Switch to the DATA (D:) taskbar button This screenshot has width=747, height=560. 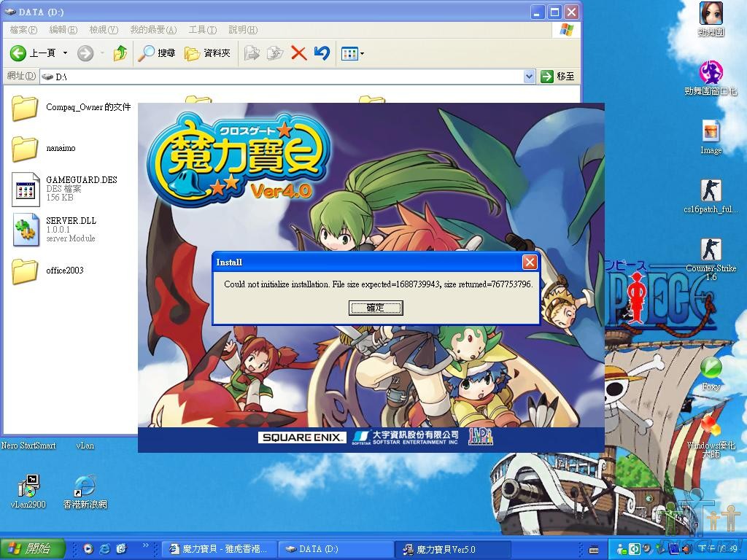click(336, 549)
